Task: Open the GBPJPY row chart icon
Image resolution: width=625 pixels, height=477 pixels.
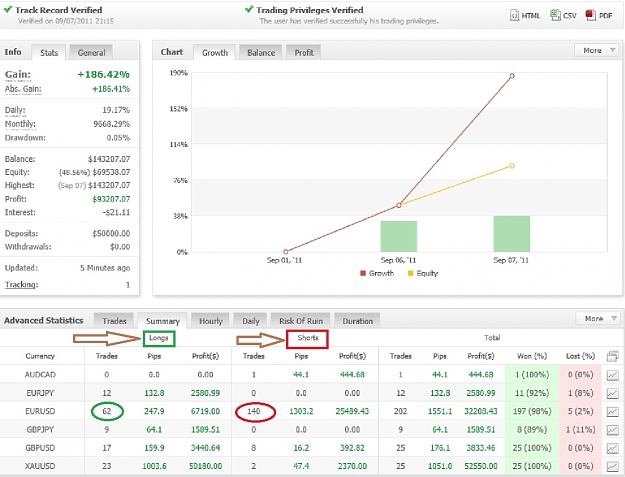Action: point(613,430)
